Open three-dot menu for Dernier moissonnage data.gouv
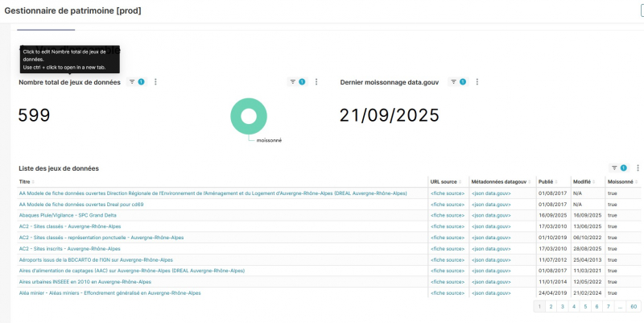Image resolution: width=644 pixels, height=323 pixels. tap(477, 82)
